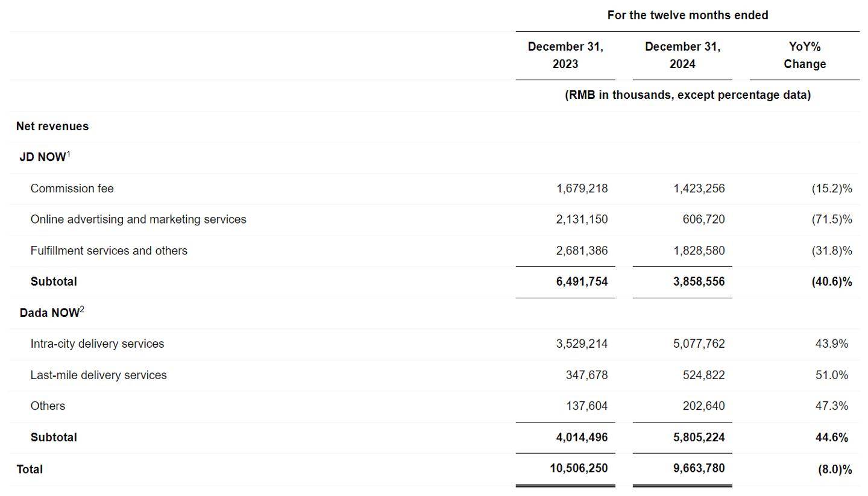Click the Total (8.0)% change cell
The height and width of the screenshot is (496, 868).
click(834, 469)
